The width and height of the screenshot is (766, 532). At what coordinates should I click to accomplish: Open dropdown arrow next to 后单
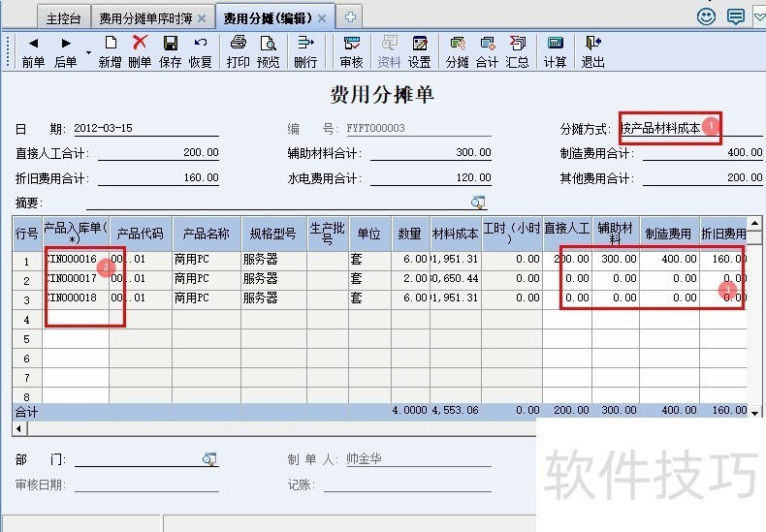point(88,52)
